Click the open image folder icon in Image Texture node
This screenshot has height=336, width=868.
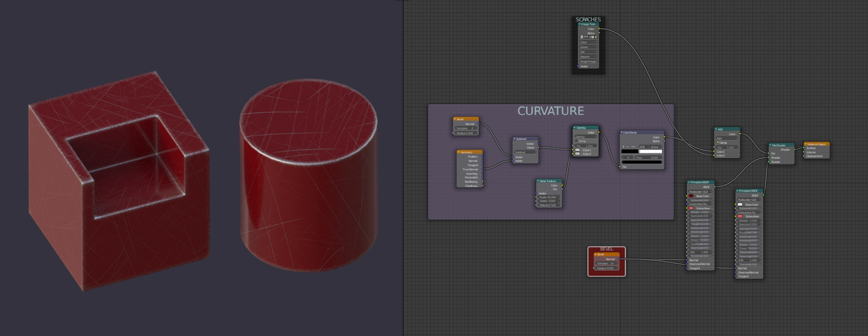click(x=592, y=37)
